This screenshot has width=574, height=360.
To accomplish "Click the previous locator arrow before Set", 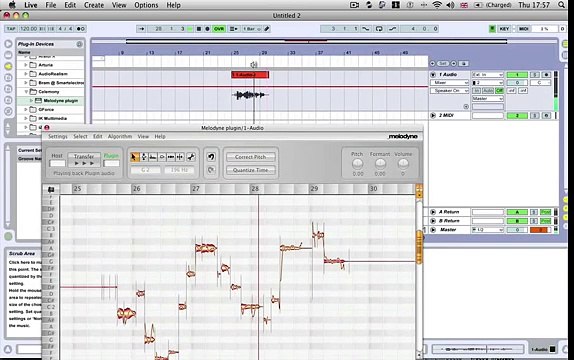I will point(432,63).
